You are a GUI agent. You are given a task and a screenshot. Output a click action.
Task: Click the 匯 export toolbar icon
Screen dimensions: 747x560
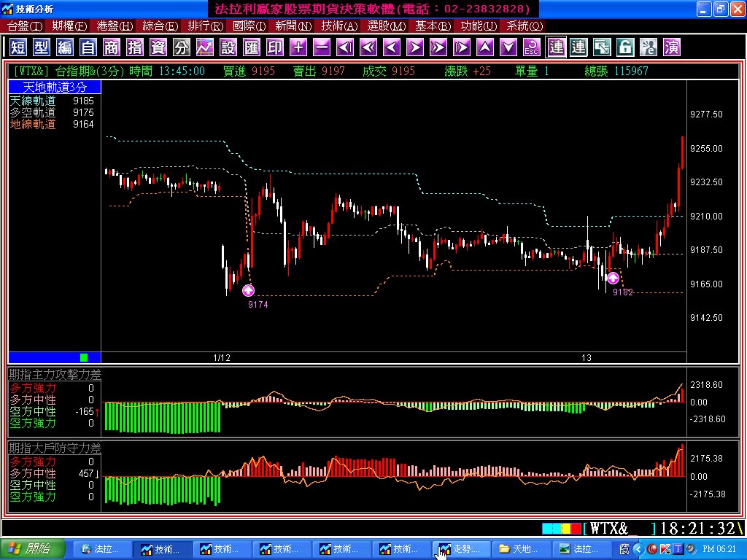click(252, 47)
